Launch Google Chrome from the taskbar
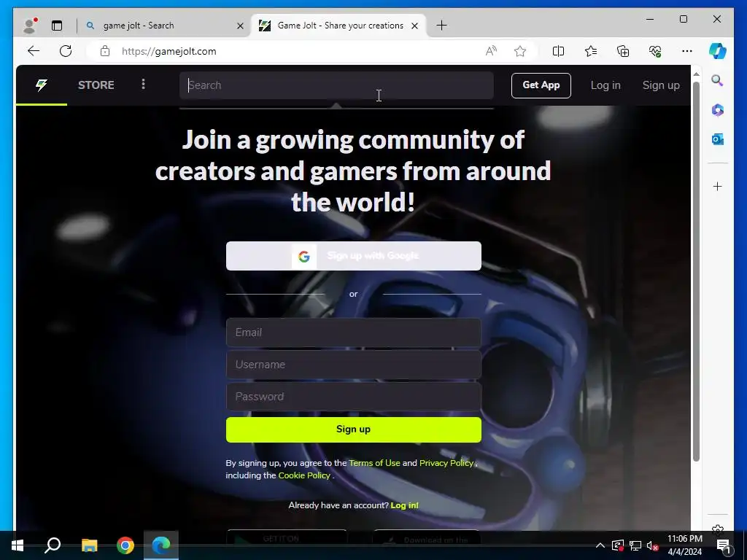Image resolution: width=747 pixels, height=560 pixels. click(x=125, y=545)
